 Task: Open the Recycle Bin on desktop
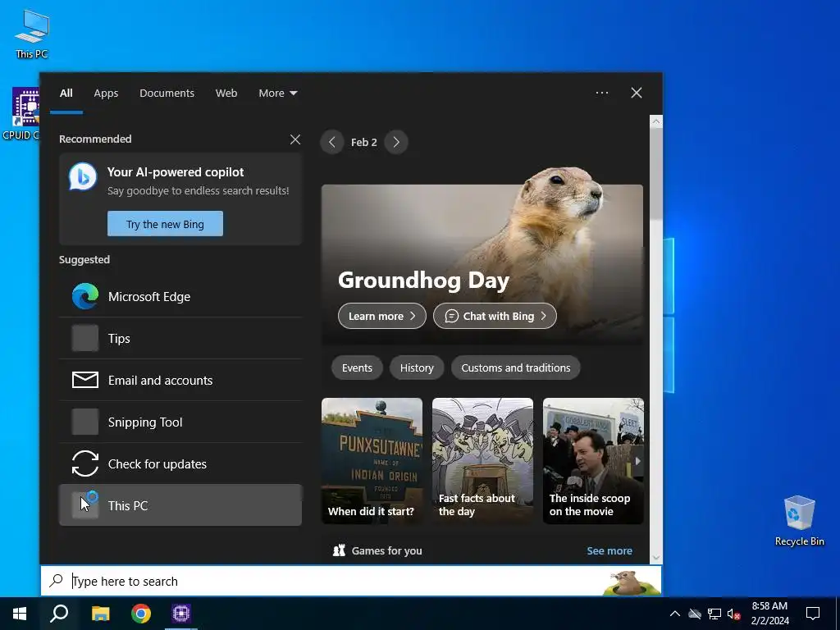[x=799, y=521]
